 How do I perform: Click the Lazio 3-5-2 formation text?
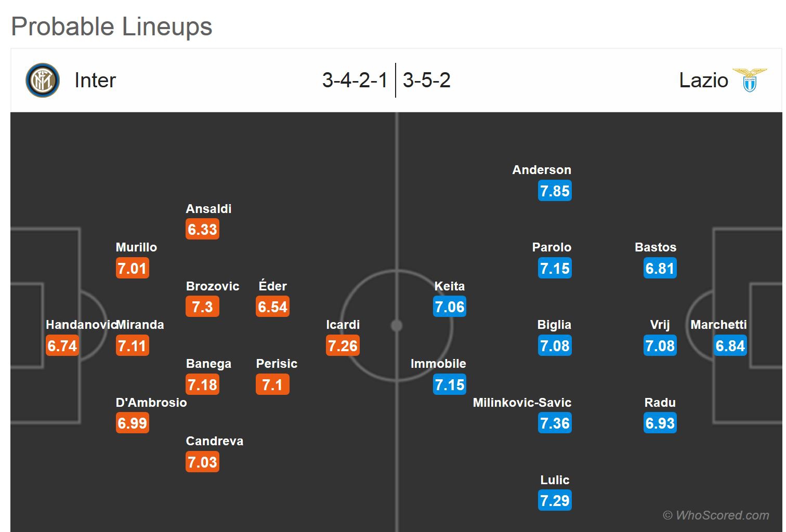[x=426, y=81]
